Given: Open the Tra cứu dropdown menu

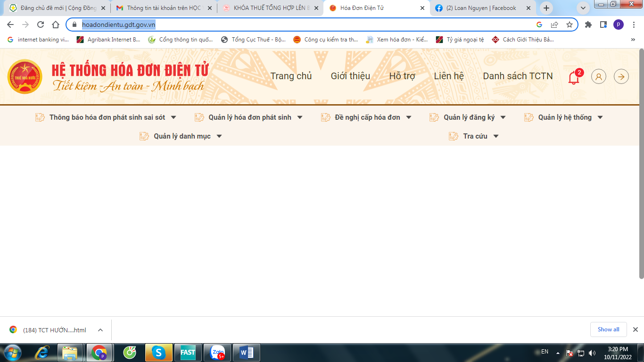Looking at the screenshot, I should tap(474, 136).
